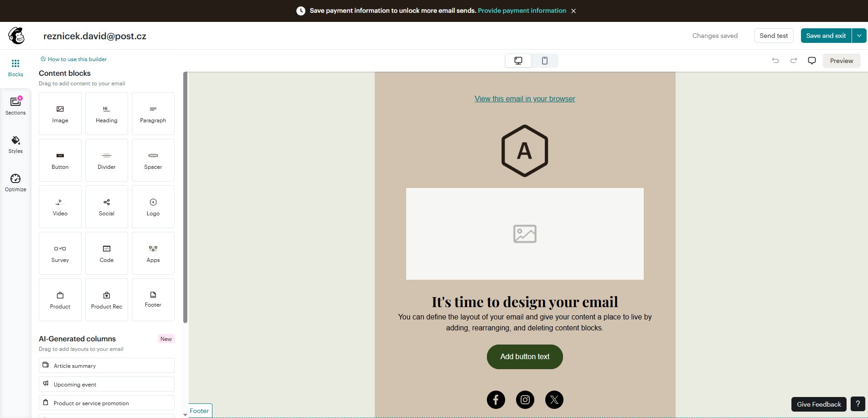Screen dimensions: 868x418
Task: Select the Logo content block
Action: click(153, 207)
